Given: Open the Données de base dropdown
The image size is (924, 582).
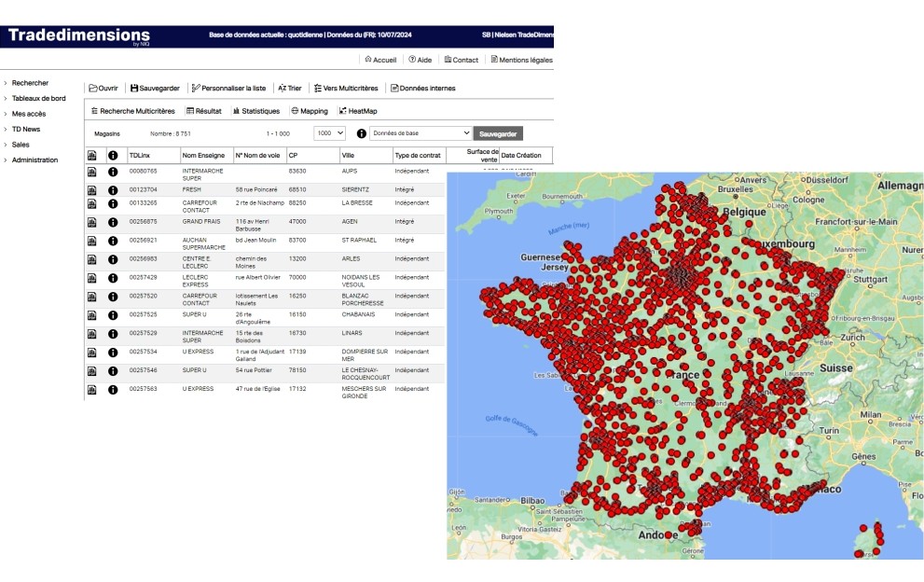Looking at the screenshot, I should tap(421, 133).
